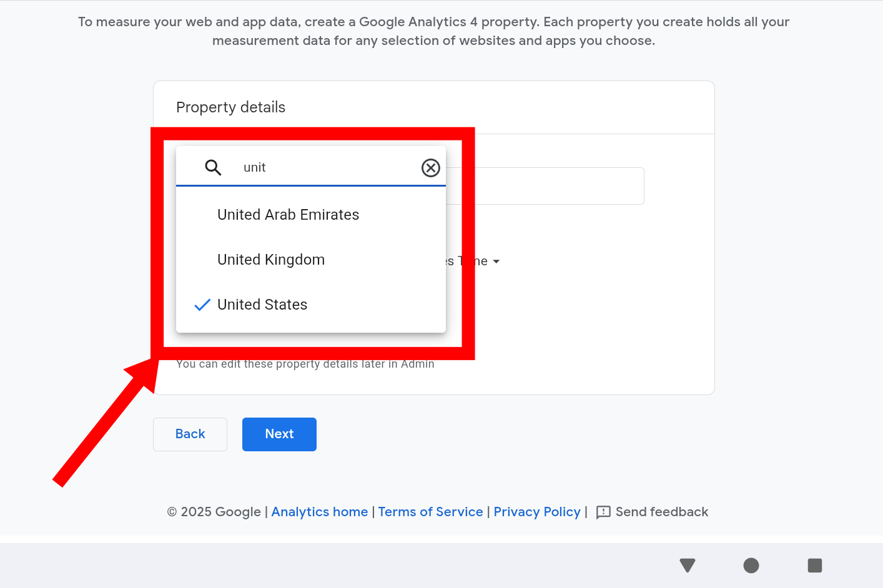Open the time zone dropdown arrow
Image resolution: width=883 pixels, height=588 pixels.
pos(496,262)
